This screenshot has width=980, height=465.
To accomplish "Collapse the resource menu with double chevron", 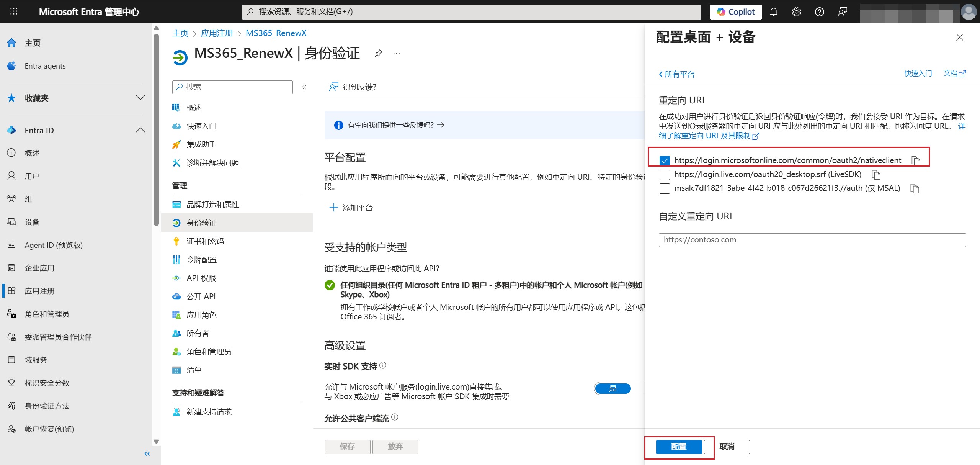I will [304, 87].
